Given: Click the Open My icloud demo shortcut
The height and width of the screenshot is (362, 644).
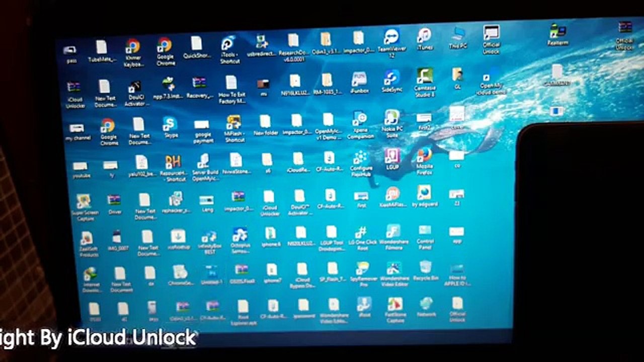Looking at the screenshot, I should click(x=492, y=82).
